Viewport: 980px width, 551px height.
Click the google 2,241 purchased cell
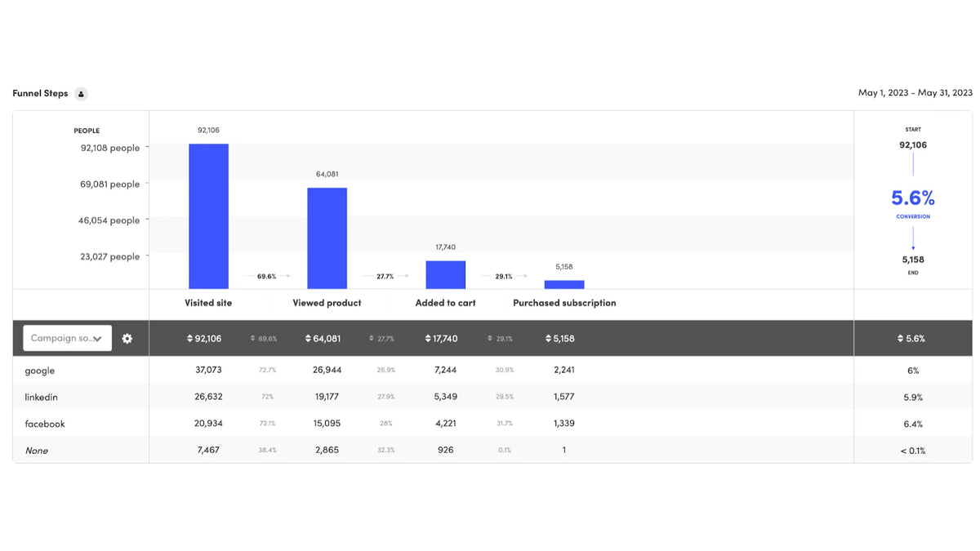click(x=564, y=370)
